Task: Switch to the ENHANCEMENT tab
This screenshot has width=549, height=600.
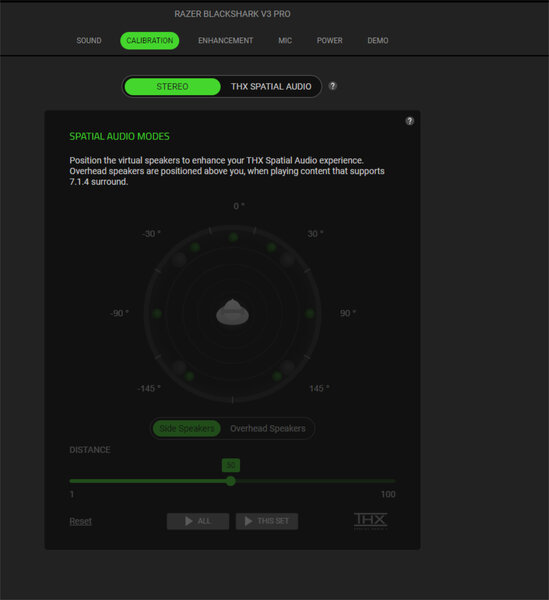Action: coord(225,41)
